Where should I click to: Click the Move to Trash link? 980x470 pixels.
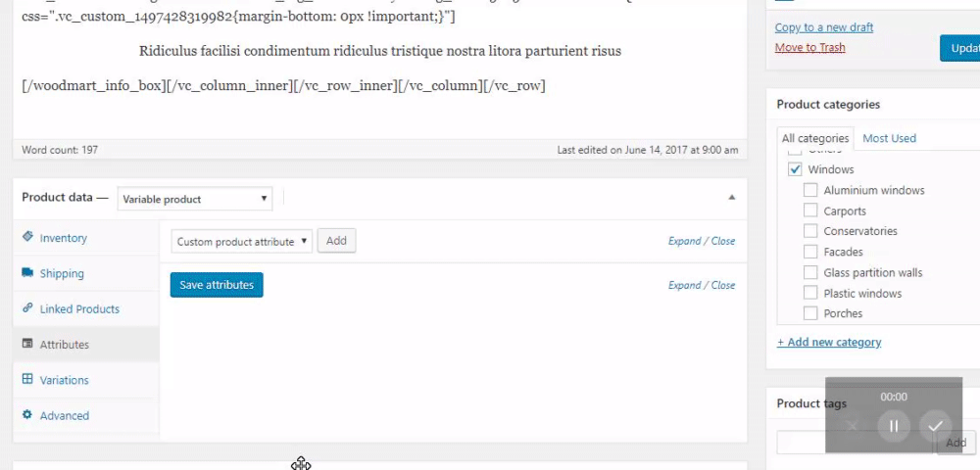809,47
